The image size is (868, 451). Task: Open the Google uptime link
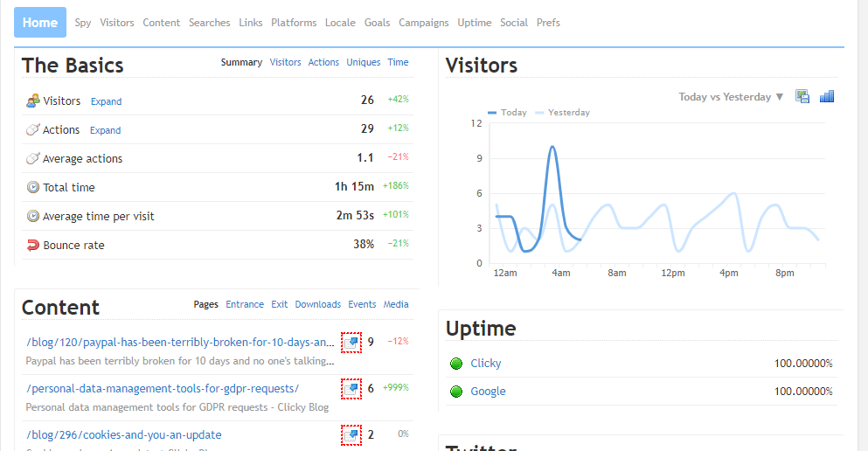tap(488, 392)
